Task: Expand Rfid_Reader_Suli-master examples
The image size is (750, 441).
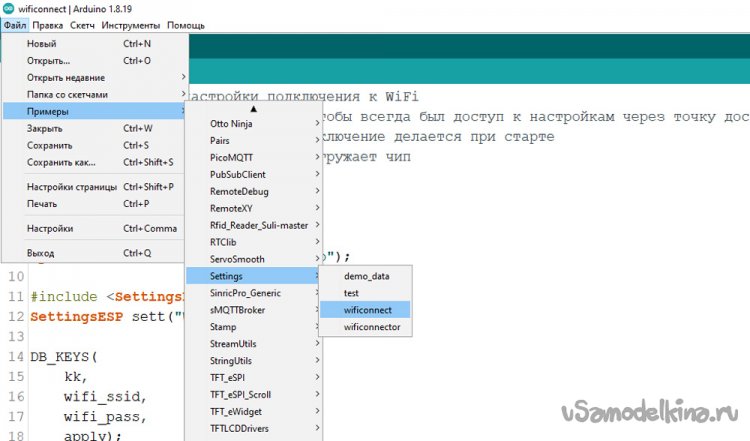Action: tap(254, 225)
